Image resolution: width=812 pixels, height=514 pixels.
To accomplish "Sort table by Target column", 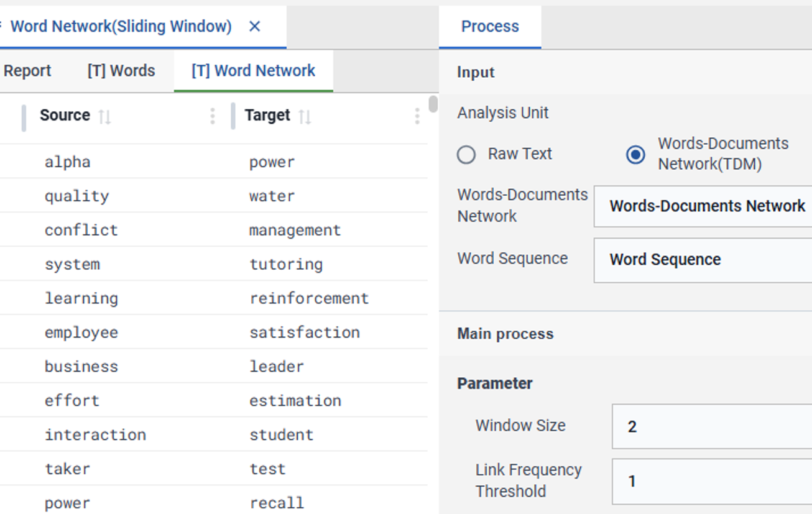I will [305, 116].
